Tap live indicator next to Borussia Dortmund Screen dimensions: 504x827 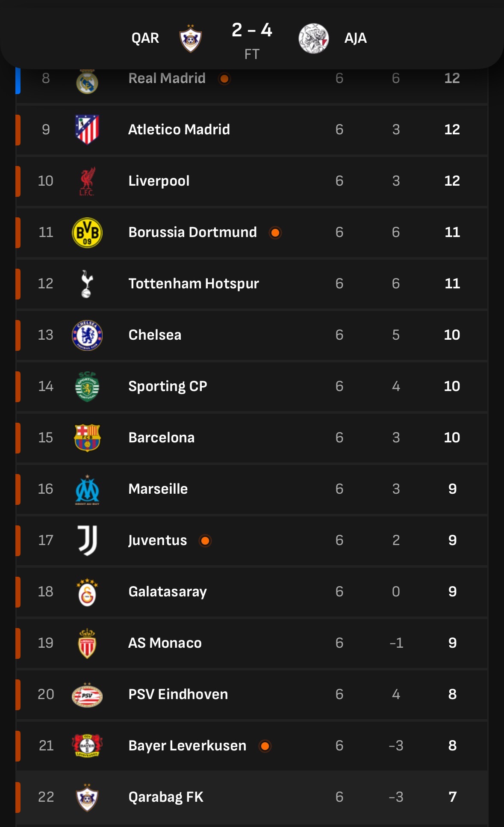(x=275, y=233)
